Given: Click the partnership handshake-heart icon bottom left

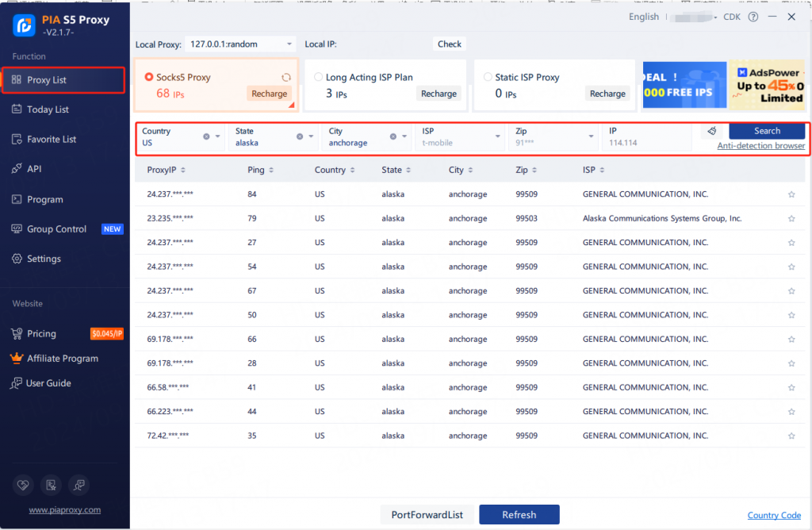Looking at the screenshot, I should tap(23, 485).
